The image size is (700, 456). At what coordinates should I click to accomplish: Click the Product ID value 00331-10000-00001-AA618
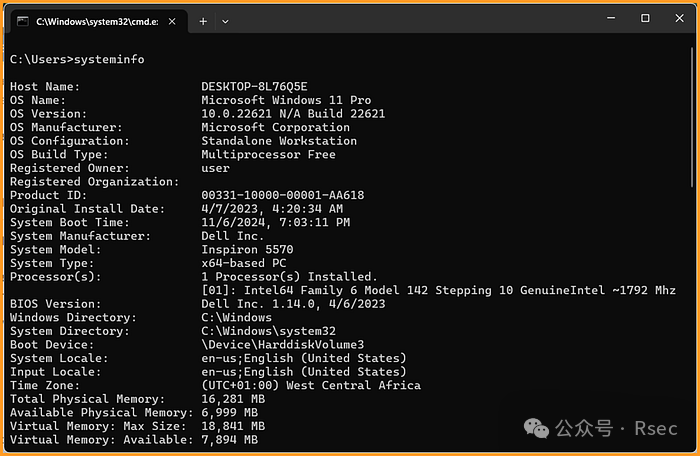282,195
